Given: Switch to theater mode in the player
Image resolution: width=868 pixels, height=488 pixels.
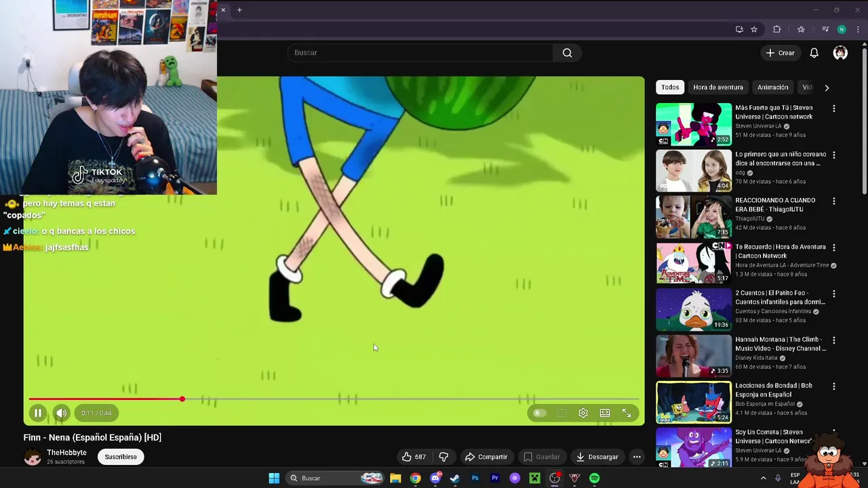Looking at the screenshot, I should pos(605,413).
